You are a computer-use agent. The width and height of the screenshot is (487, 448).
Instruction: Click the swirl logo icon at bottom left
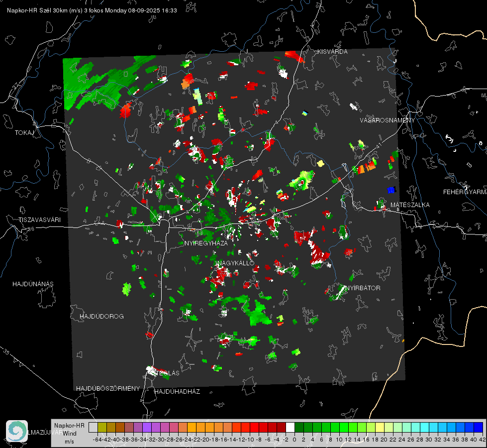coord(17,431)
